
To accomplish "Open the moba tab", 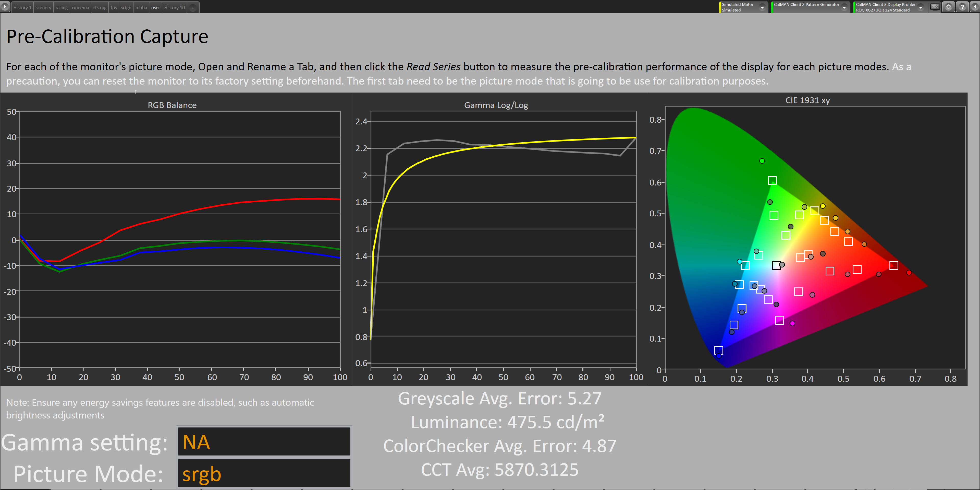I will point(141,8).
